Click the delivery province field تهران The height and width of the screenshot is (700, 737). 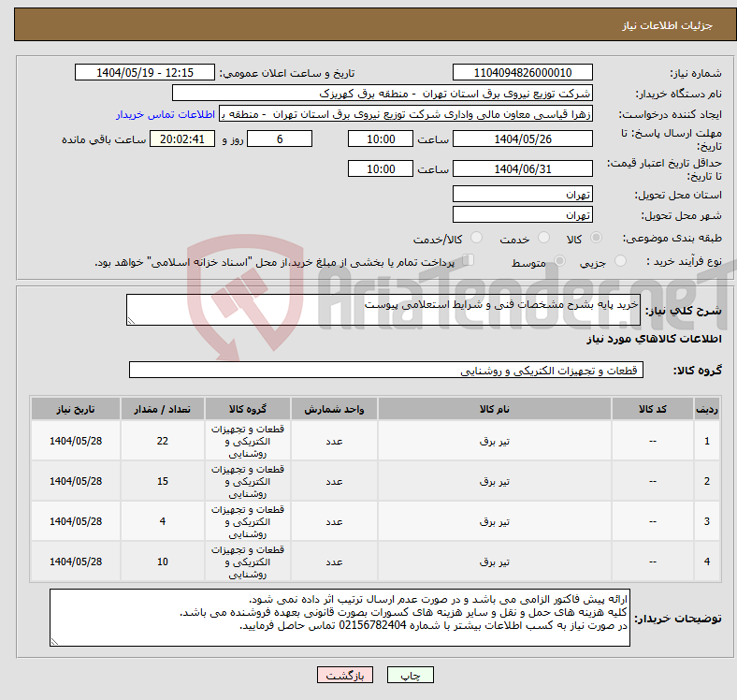click(x=522, y=194)
